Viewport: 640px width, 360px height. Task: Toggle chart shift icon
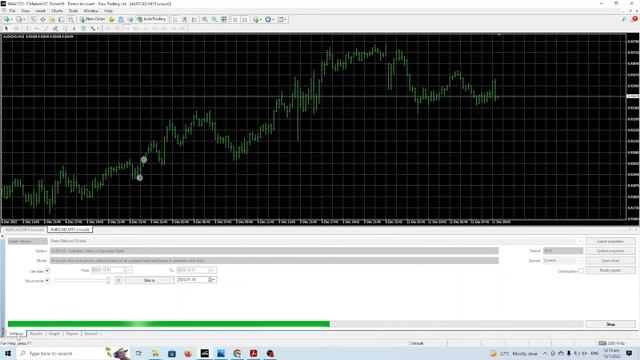[245, 19]
